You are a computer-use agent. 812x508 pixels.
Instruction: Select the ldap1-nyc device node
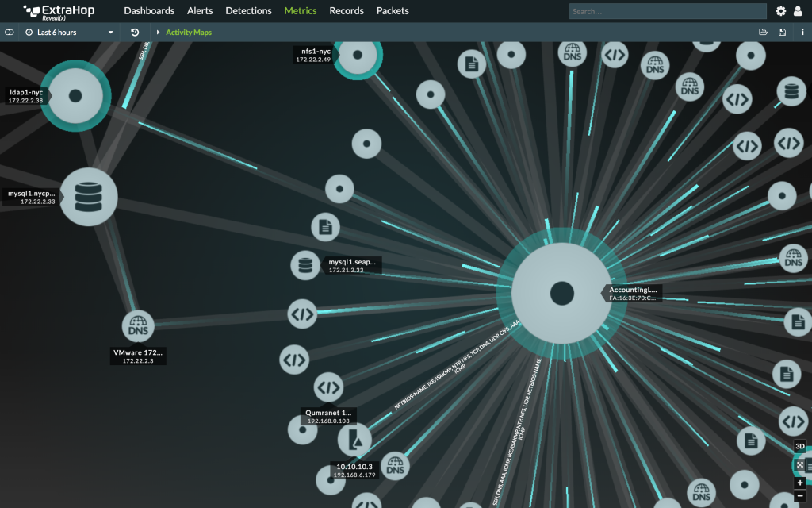point(75,95)
